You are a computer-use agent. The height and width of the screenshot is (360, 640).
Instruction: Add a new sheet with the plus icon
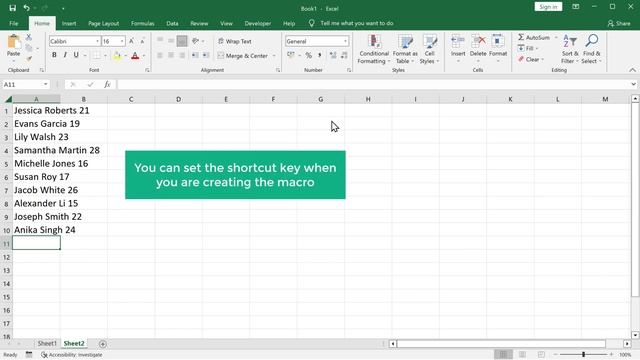tap(103, 344)
